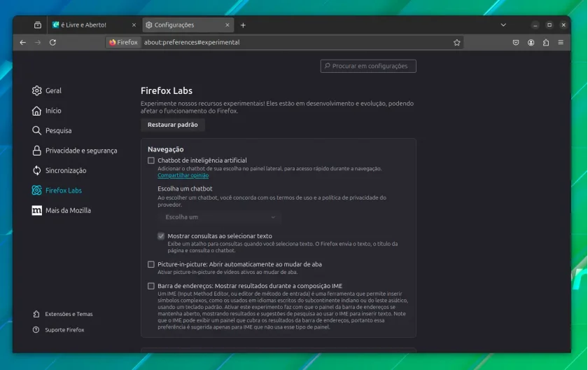The height and width of the screenshot is (370, 588).
Task: Add a new tab with plus button
Action: (x=243, y=25)
